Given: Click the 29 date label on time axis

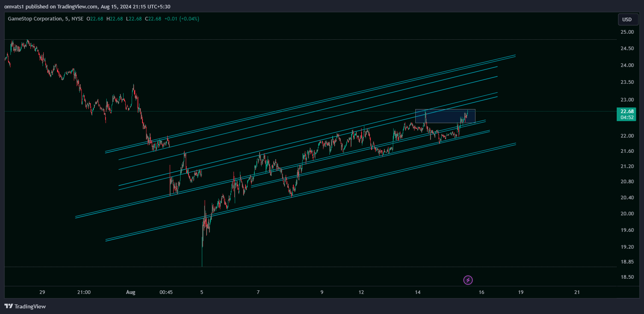Looking at the screenshot, I should 42,292.
